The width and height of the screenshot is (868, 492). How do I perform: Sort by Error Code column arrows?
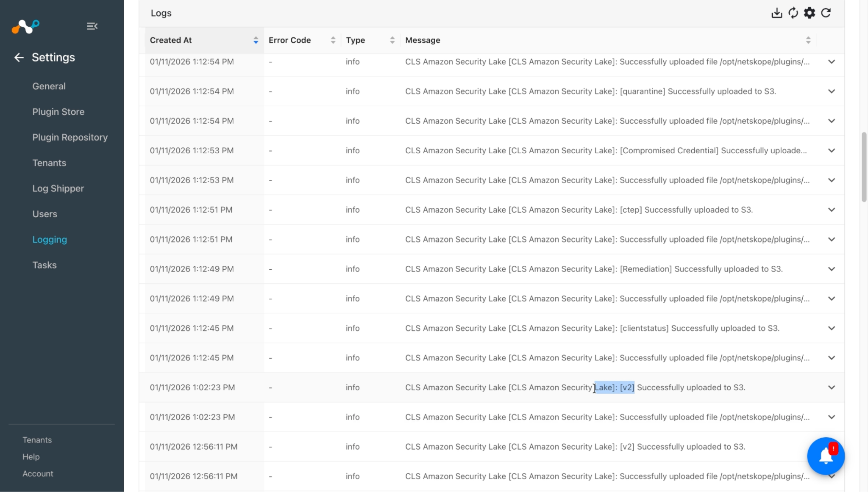(333, 40)
